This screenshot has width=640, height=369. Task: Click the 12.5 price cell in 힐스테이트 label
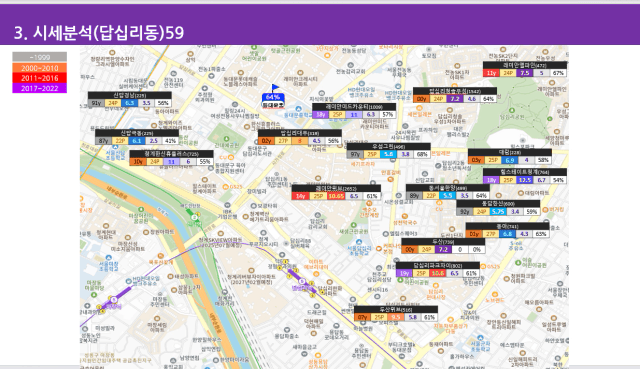(525, 180)
